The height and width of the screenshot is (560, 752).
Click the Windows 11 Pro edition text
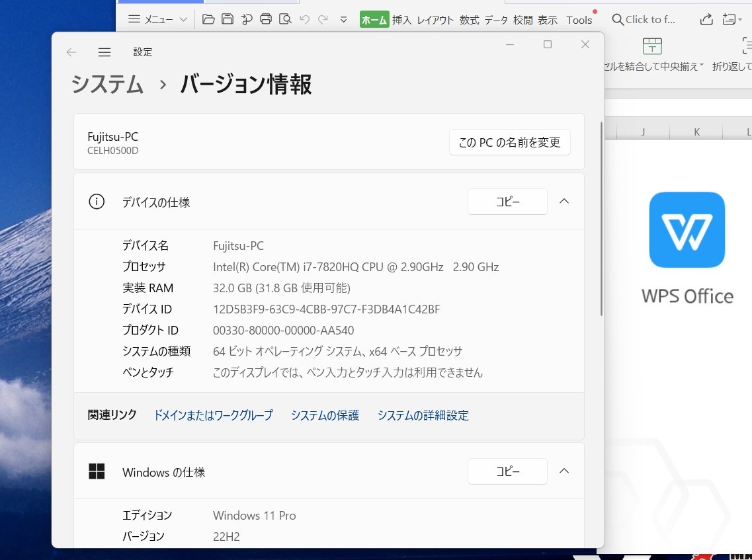(x=254, y=516)
